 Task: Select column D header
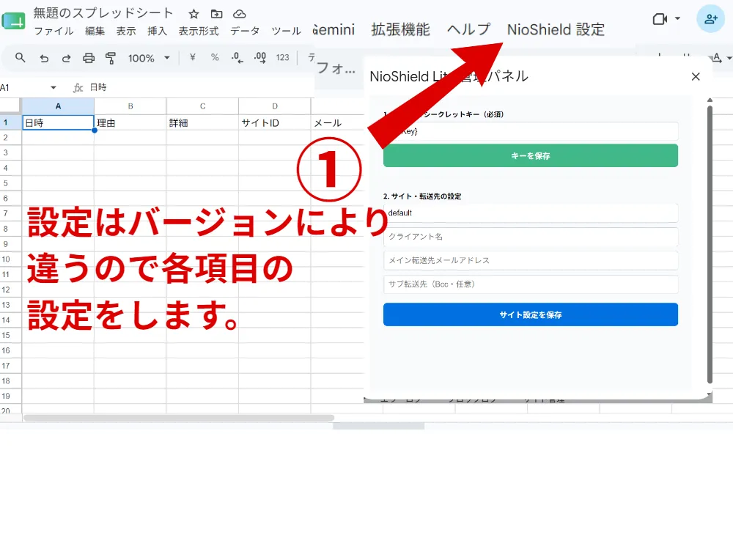tap(275, 106)
